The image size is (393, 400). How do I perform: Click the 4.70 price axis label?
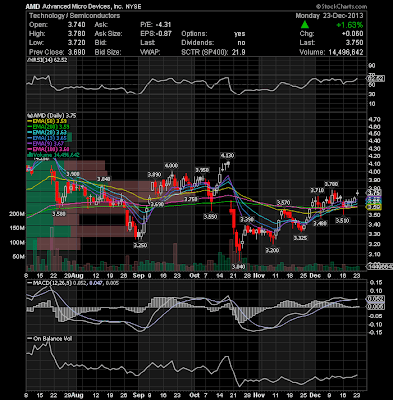tap(374, 119)
